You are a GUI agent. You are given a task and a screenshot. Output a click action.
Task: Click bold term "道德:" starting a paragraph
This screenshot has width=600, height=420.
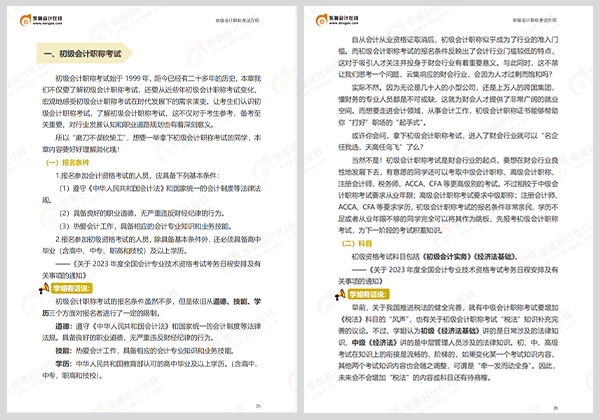click(64, 326)
